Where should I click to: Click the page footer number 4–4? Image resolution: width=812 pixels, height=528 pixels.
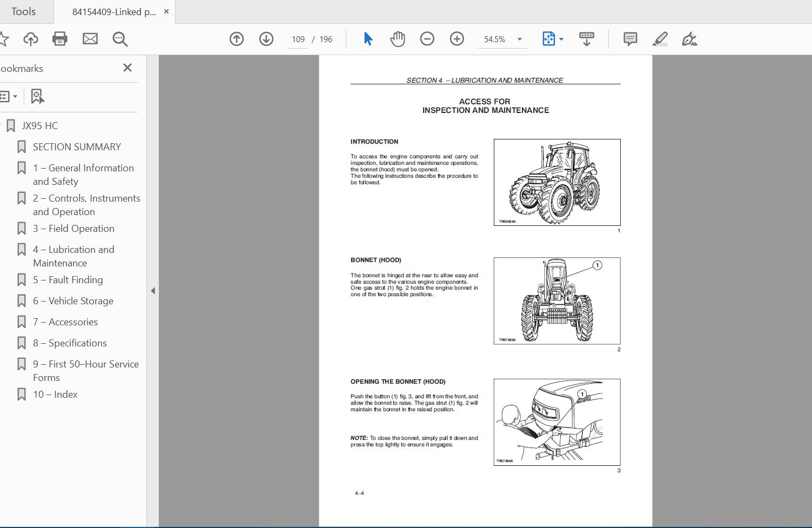tap(359, 493)
